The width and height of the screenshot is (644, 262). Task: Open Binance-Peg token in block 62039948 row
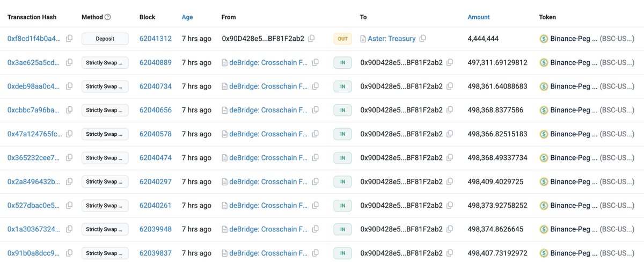[x=574, y=229]
